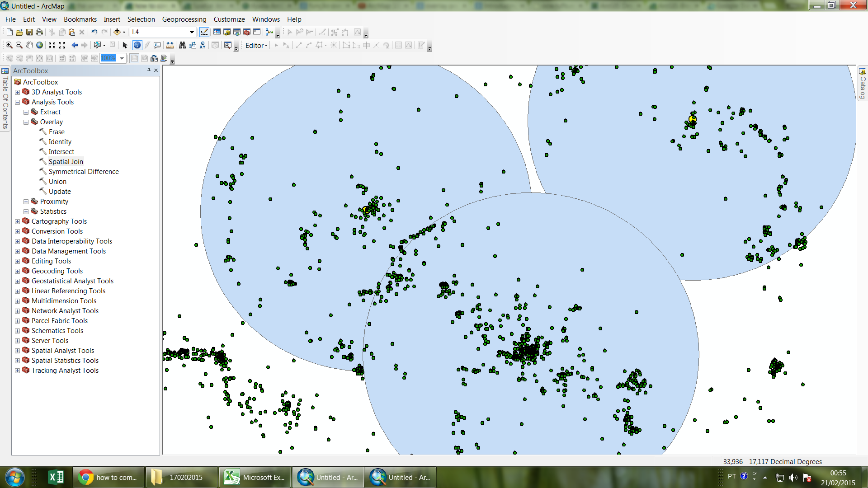Expand Data Management Tools
Screen dimensions: 868x488
point(17,251)
